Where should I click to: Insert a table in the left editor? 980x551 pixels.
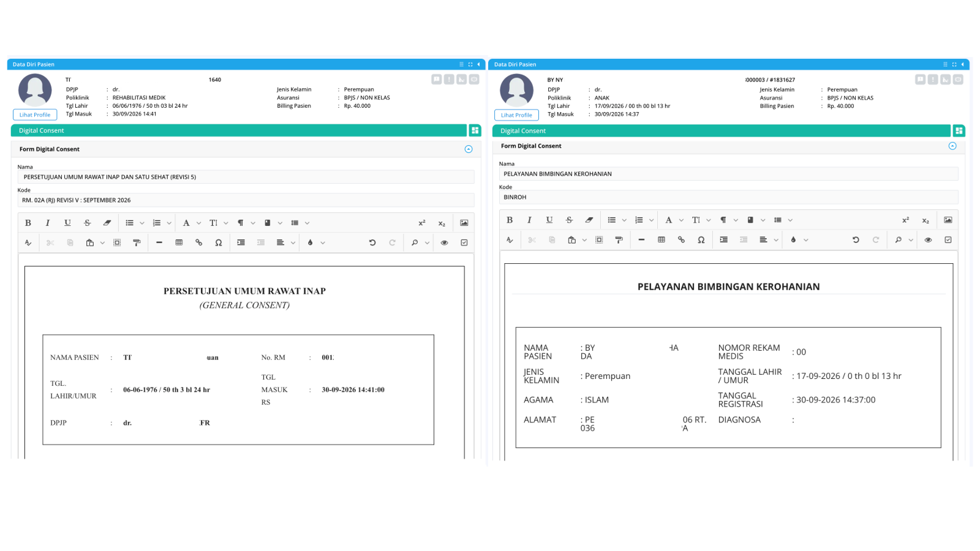(x=179, y=242)
